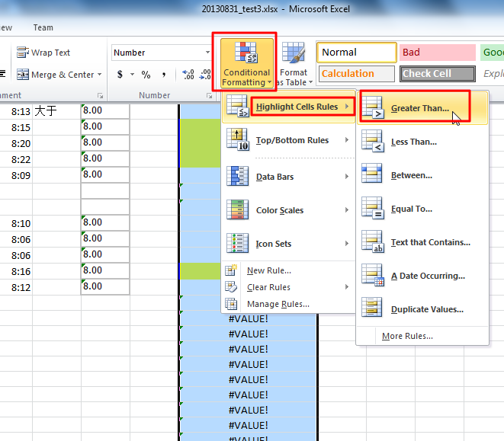Expand Icon Sets submenu arrow
This screenshot has height=441, width=504.
tap(347, 244)
